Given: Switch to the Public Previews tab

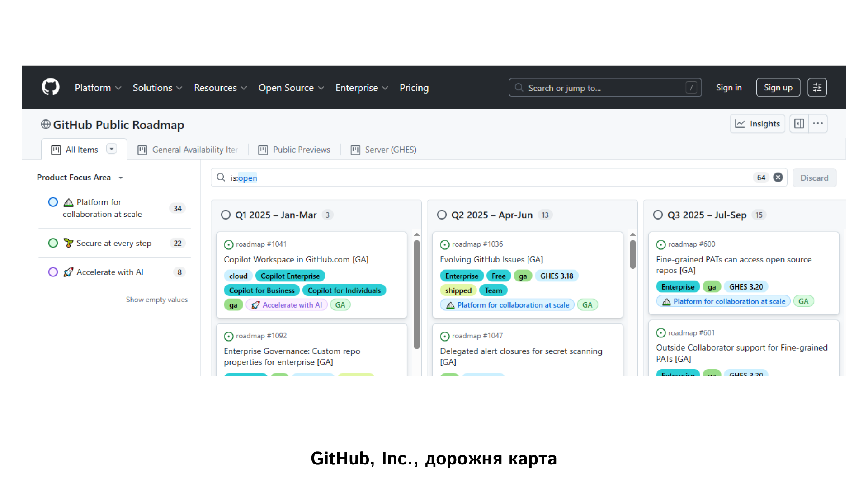Looking at the screenshot, I should tap(302, 150).
